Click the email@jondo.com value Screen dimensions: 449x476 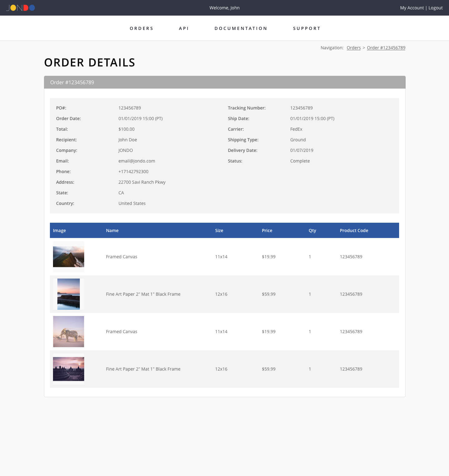[137, 161]
